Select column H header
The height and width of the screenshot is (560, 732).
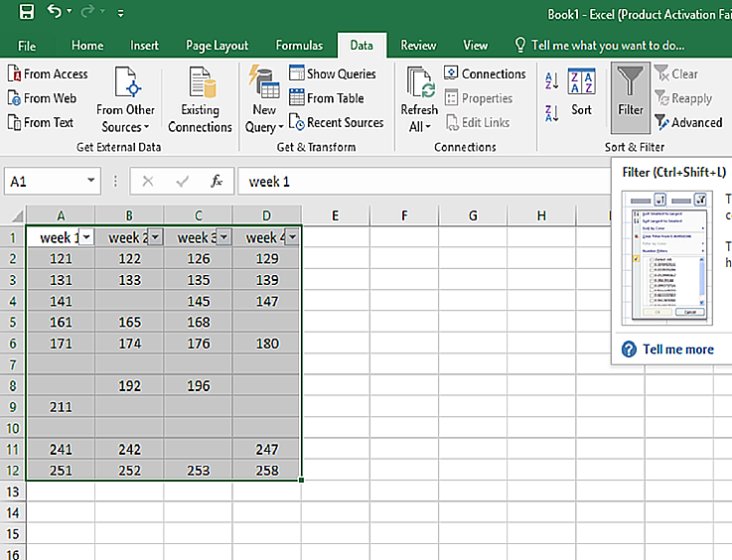pyautogui.click(x=541, y=215)
